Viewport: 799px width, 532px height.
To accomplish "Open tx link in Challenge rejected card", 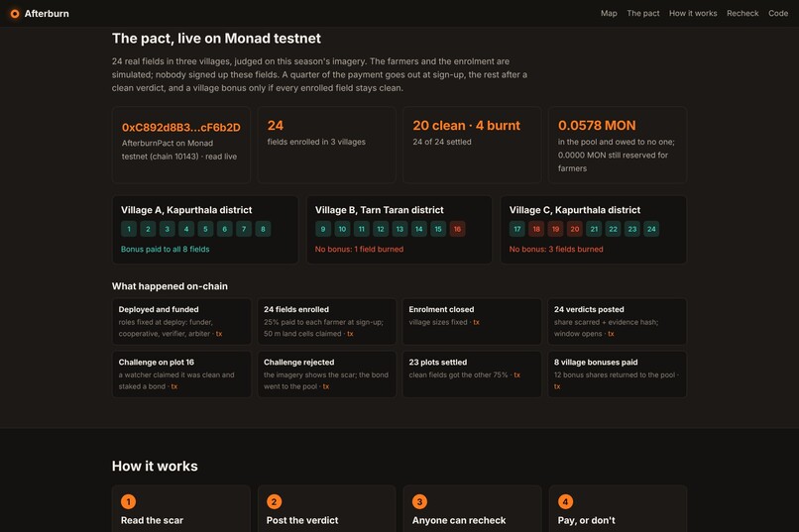I will tap(326, 387).
